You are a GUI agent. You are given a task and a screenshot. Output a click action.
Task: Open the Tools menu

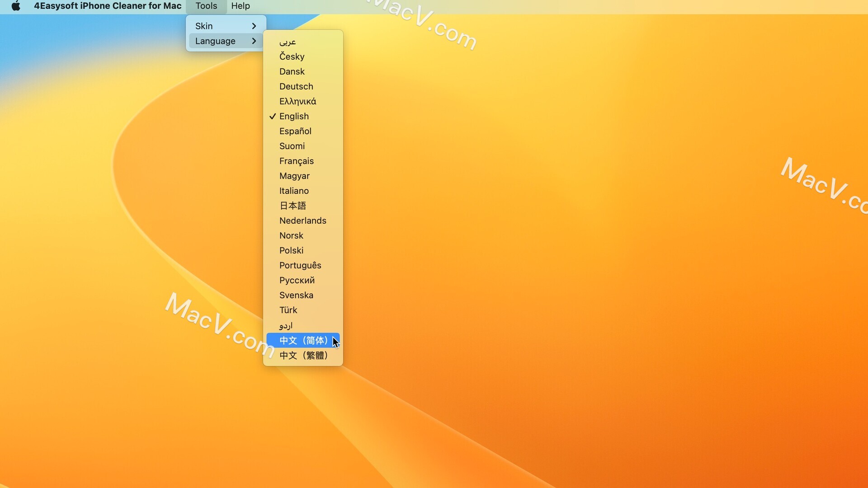pyautogui.click(x=206, y=5)
